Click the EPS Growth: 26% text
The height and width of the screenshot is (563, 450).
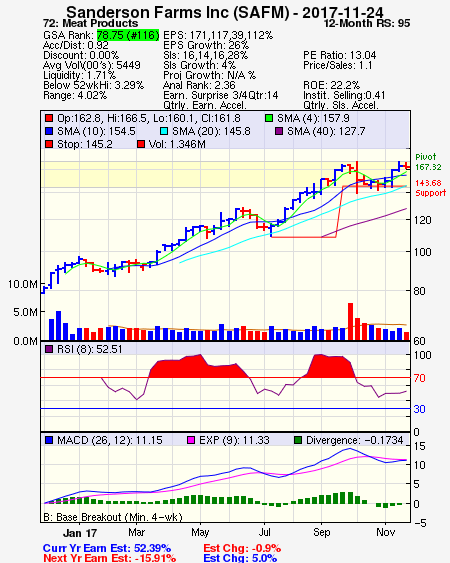206,45
